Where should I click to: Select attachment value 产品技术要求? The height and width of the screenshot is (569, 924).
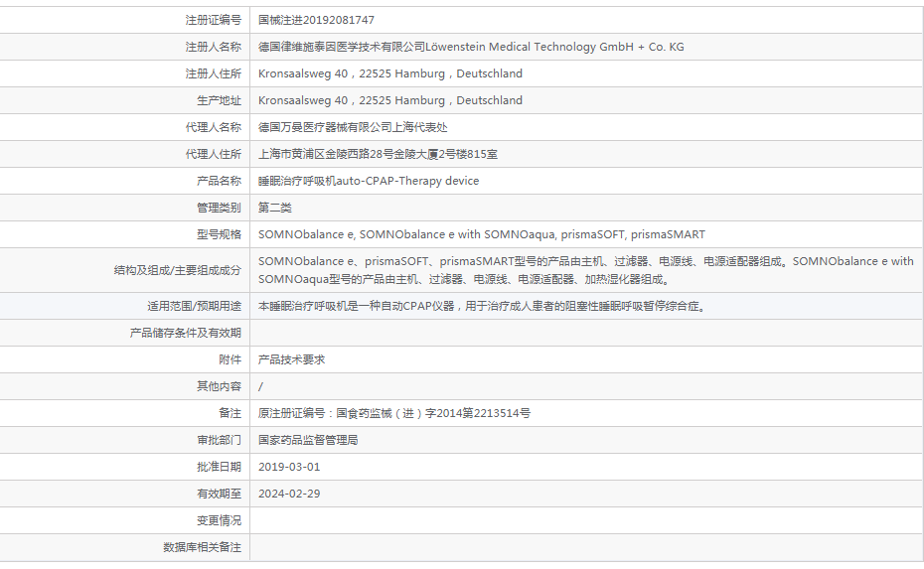291,359
